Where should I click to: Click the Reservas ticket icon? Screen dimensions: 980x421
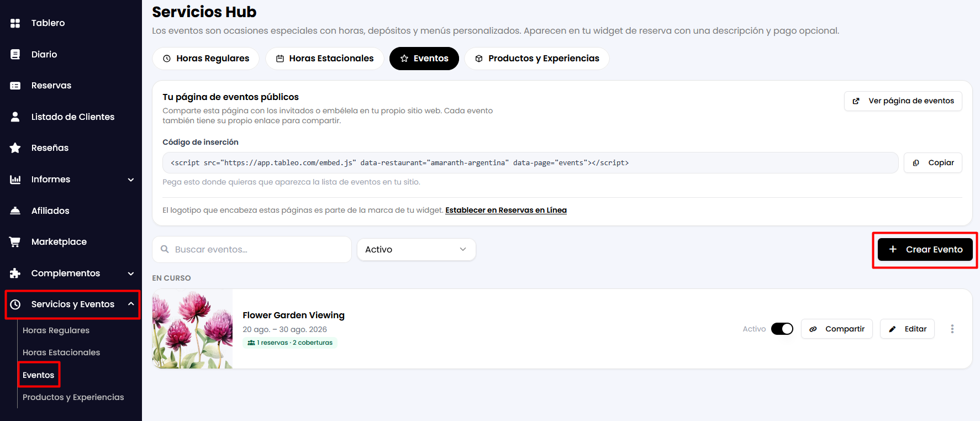pyautogui.click(x=15, y=86)
